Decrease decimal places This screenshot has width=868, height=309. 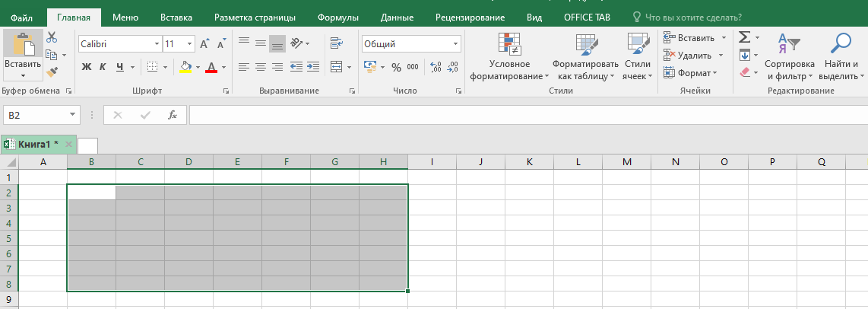click(x=452, y=67)
